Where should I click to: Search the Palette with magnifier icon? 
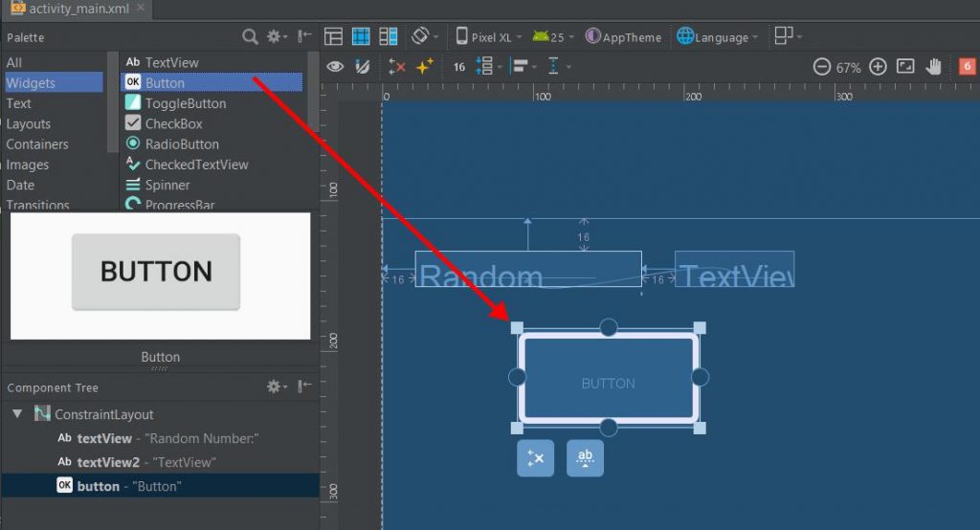tap(250, 37)
